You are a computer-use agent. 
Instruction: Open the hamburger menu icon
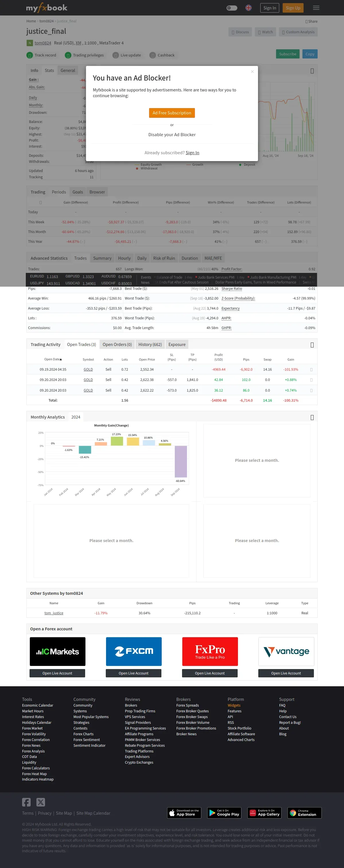click(x=316, y=8)
